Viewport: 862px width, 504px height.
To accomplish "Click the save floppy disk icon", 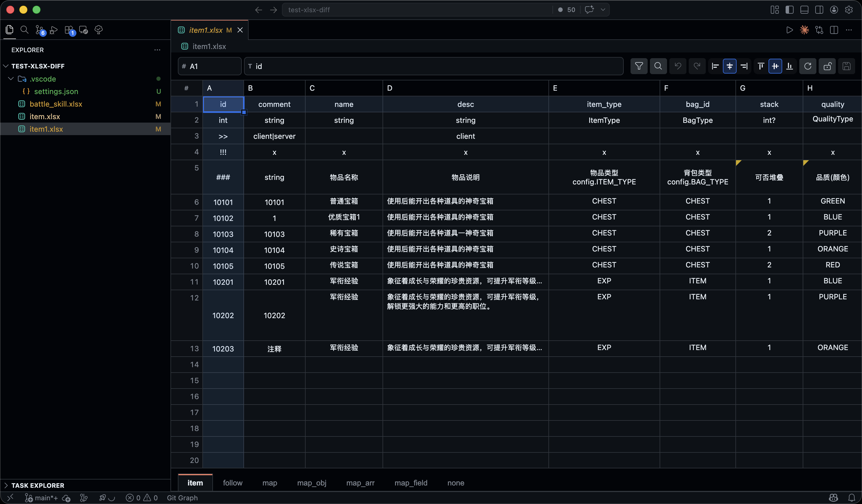I will click(846, 66).
